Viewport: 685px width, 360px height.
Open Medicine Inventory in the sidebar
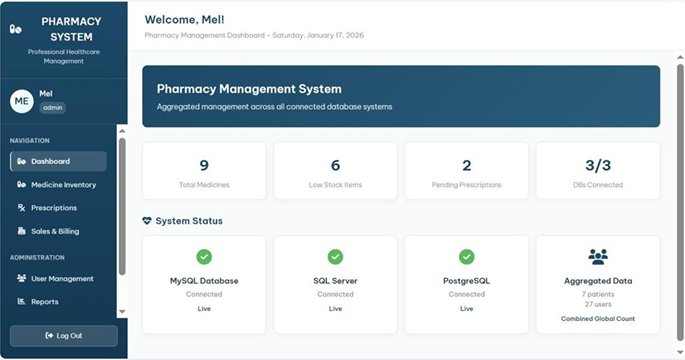[x=58, y=184]
